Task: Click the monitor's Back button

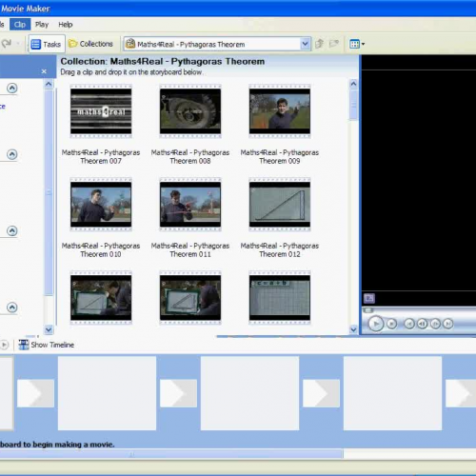Action: tap(409, 324)
